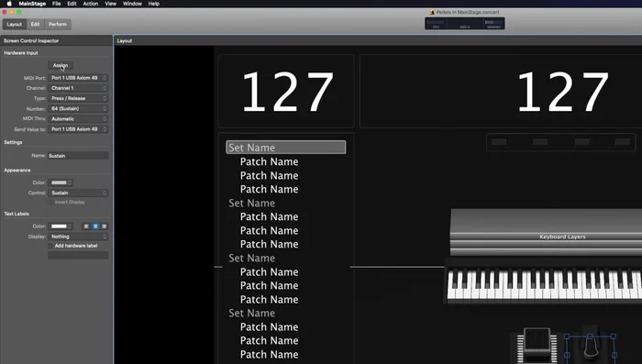Image resolution: width=642 pixels, height=364 pixels.
Task: Open the MIDI Thru dropdown
Action: [78, 119]
